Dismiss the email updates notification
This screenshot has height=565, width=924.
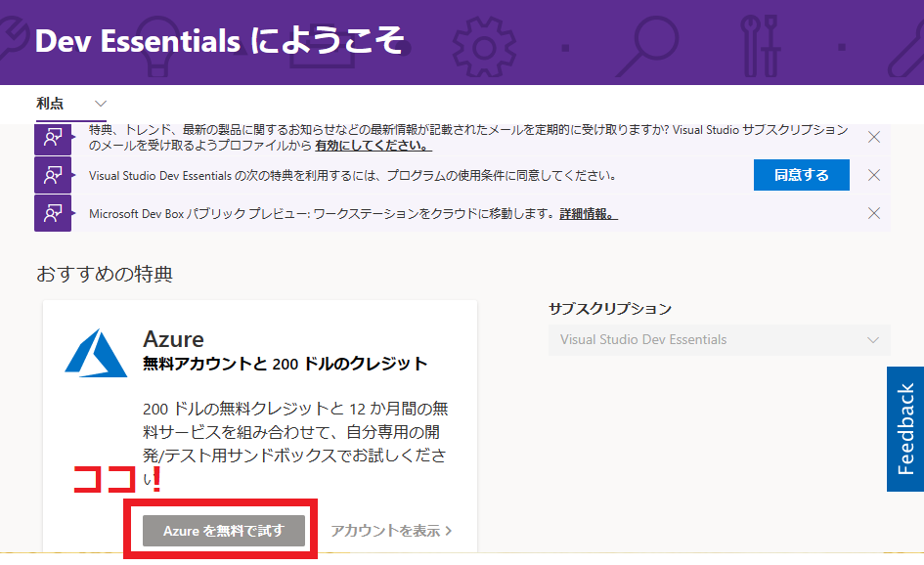coord(874,137)
